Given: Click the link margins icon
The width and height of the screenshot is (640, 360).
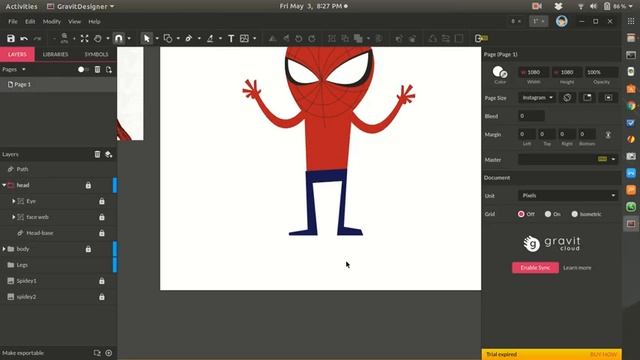Looking at the screenshot, I should (x=608, y=135).
